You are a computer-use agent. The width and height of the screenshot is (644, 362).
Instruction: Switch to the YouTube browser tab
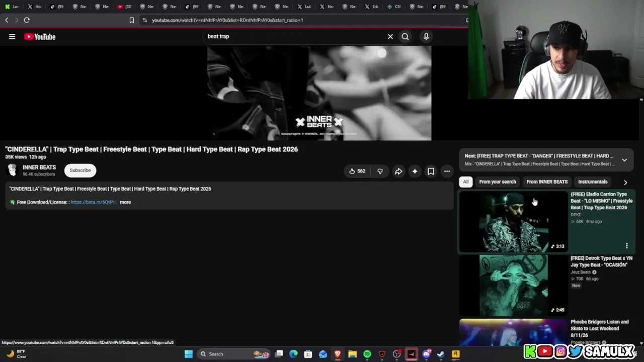point(124,7)
